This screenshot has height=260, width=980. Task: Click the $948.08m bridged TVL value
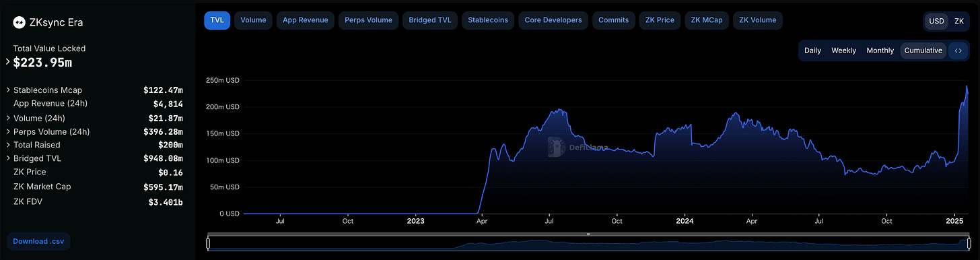point(163,158)
